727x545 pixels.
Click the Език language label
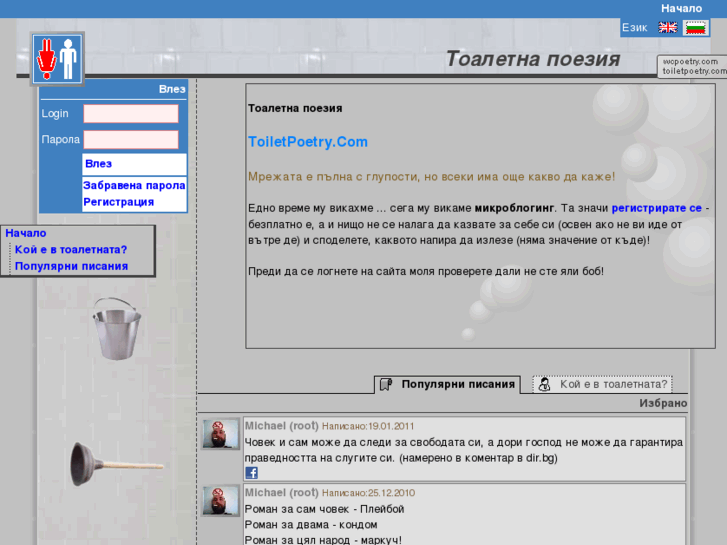point(634,28)
